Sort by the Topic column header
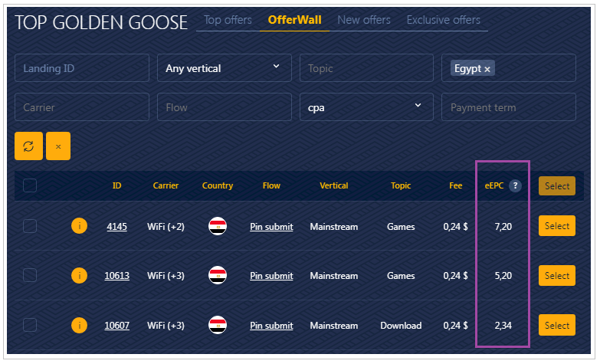600x364 pixels. click(401, 185)
